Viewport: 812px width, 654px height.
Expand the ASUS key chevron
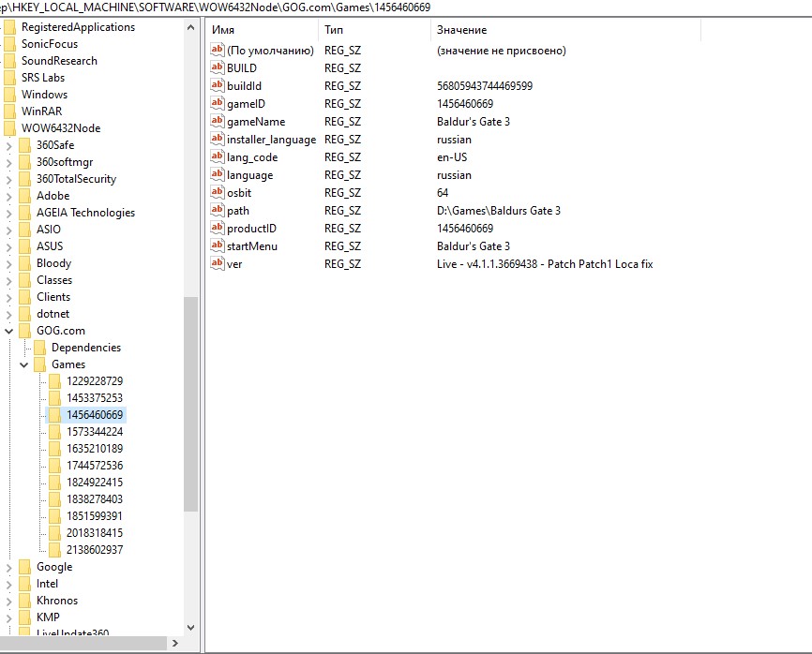[x=9, y=246]
